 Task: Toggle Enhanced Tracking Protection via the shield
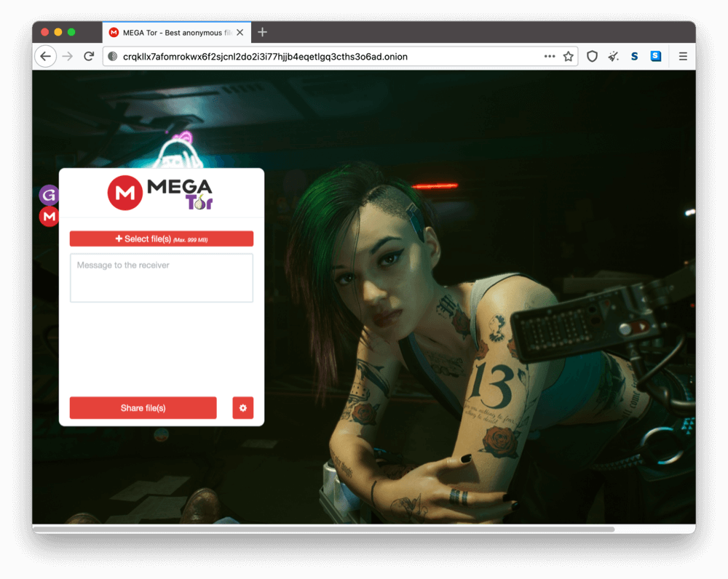tap(591, 56)
